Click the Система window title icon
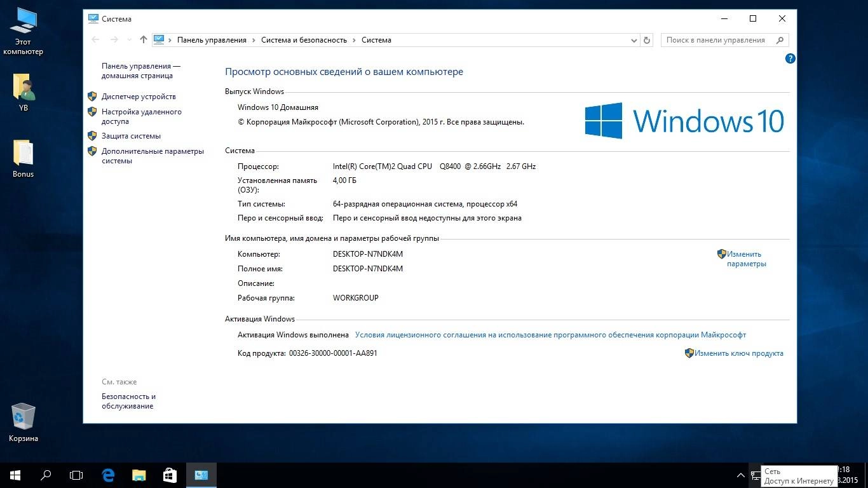This screenshot has width=868, height=488. (93, 18)
